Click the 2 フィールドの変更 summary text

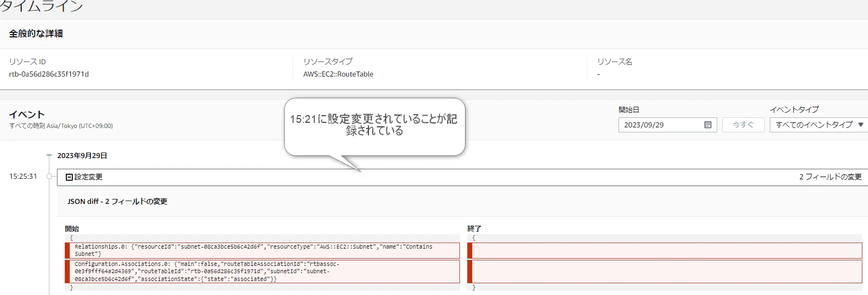(x=830, y=177)
